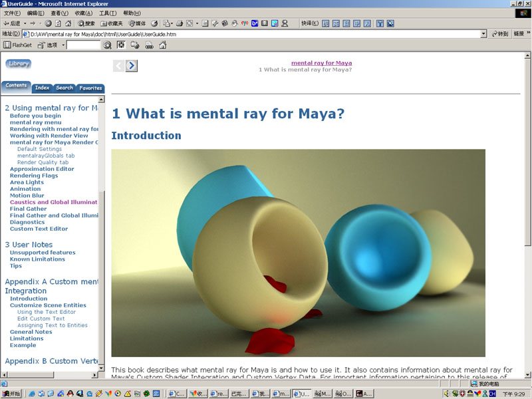Go to the Home page icon in IE toolbar
The width and height of the screenshot is (532, 399).
(x=68, y=23)
